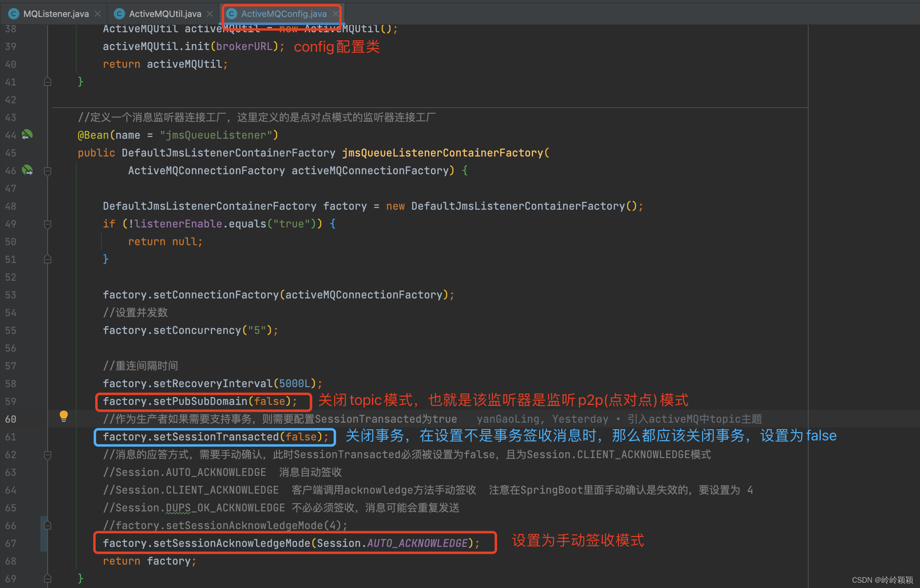Close the MQListener.java tab
Viewport: 920px width, 588px height.
tap(98, 14)
